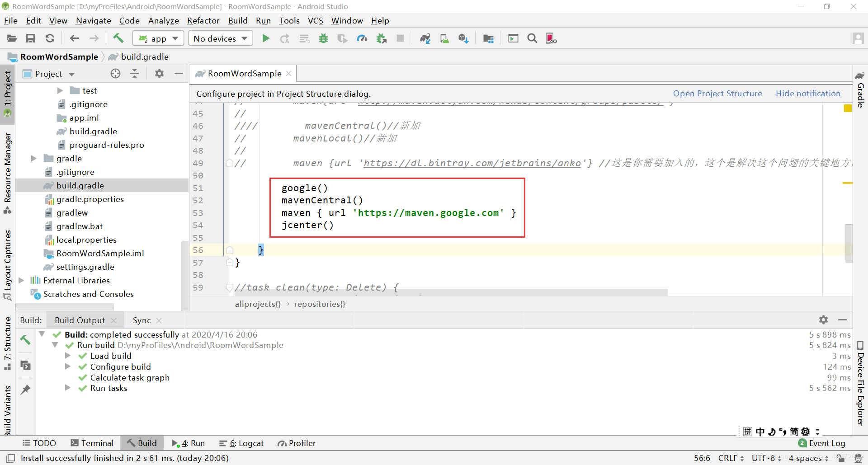Click the Search Everywhere magnifier icon

[x=532, y=38]
